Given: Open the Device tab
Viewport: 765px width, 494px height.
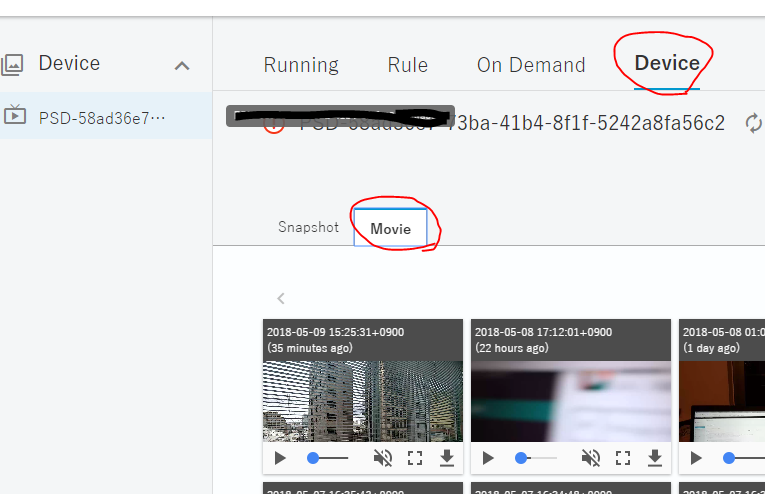Looking at the screenshot, I should coord(667,63).
